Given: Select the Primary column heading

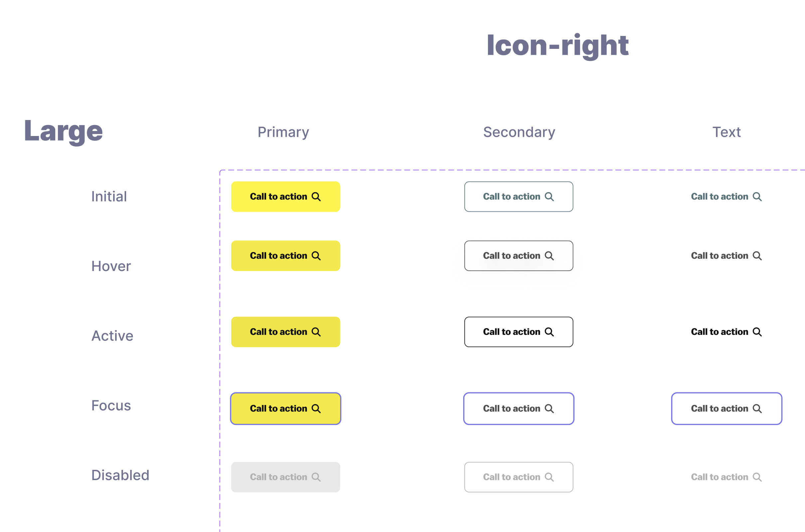Looking at the screenshot, I should tap(283, 132).
